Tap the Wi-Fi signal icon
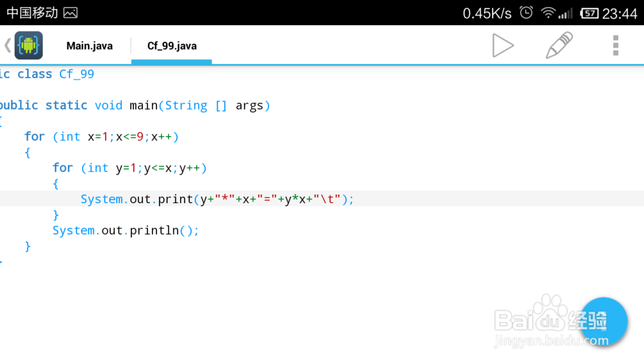This screenshot has height=363, width=644. [x=548, y=13]
